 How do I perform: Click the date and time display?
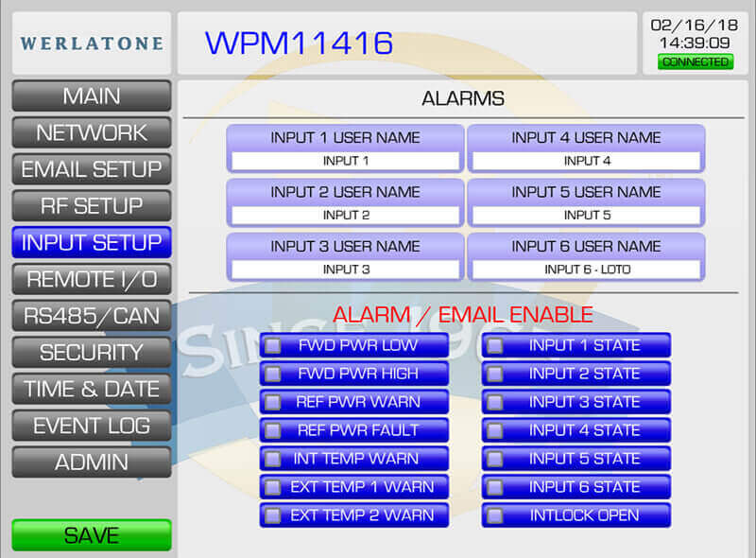click(x=695, y=34)
